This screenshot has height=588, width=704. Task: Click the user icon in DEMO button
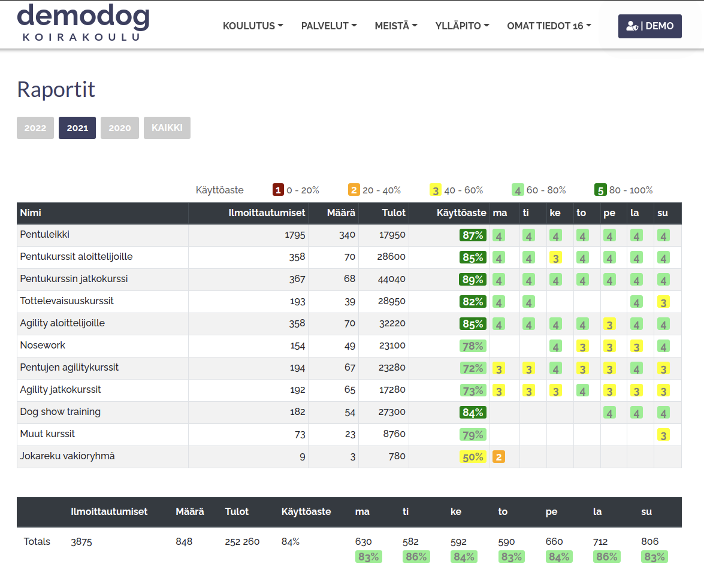coord(632,26)
